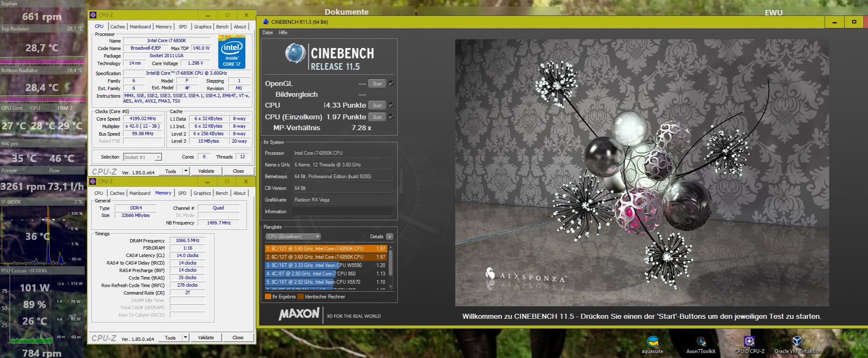This screenshot has width=868, height=358.
Task: Click Tools button in CPU-Z Processor window
Action: pos(171,171)
